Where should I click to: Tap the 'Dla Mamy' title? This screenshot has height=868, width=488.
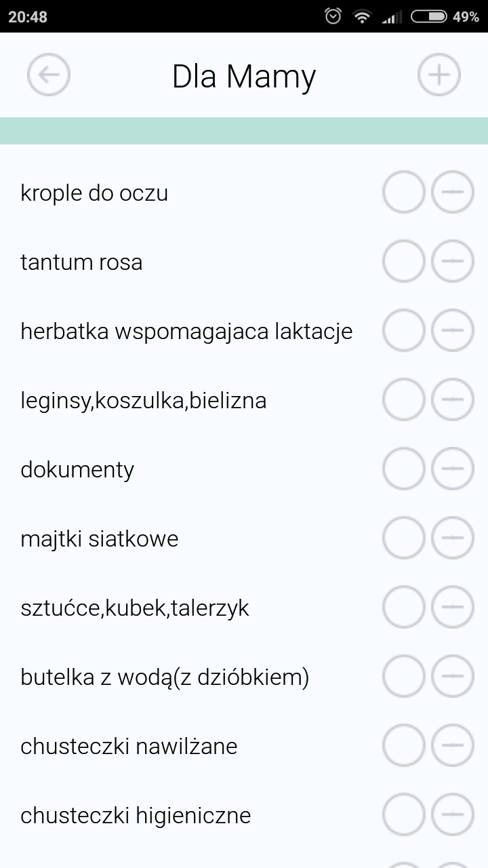(244, 76)
